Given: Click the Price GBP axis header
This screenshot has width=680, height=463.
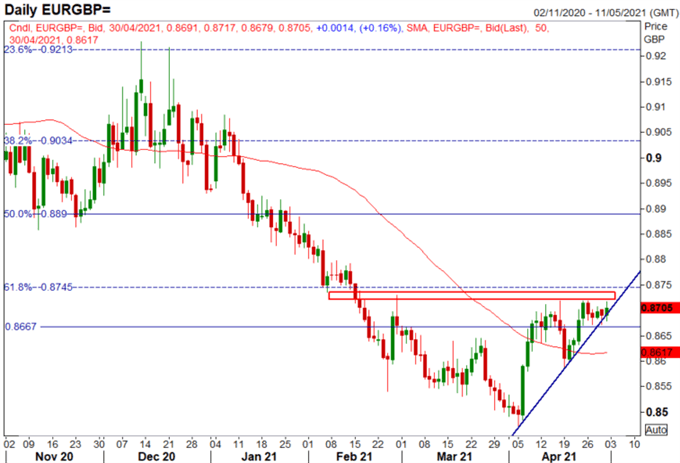Looking at the screenshot, I should tap(655, 33).
